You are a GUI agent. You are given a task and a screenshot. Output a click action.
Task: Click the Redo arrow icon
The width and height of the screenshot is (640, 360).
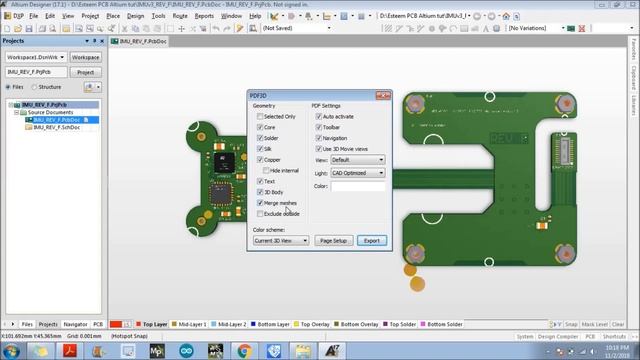point(227,29)
